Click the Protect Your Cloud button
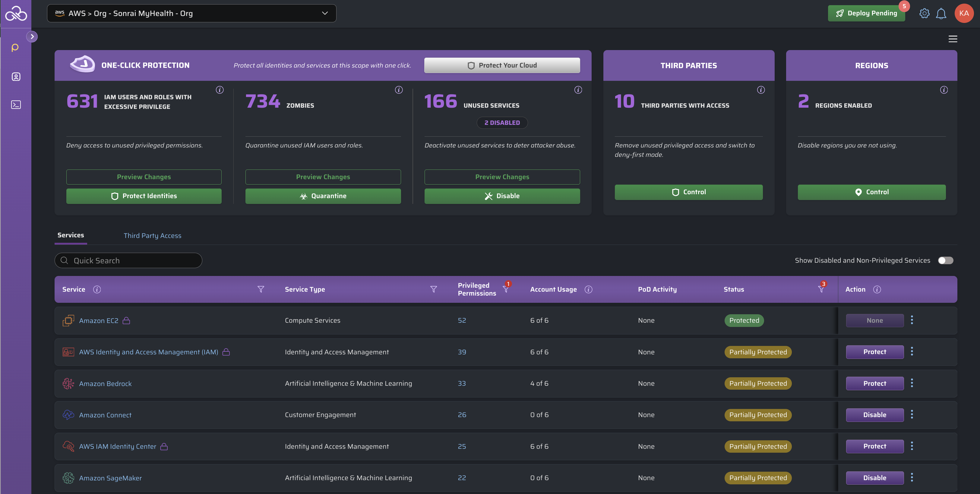Image resolution: width=980 pixels, height=494 pixels. tap(502, 65)
